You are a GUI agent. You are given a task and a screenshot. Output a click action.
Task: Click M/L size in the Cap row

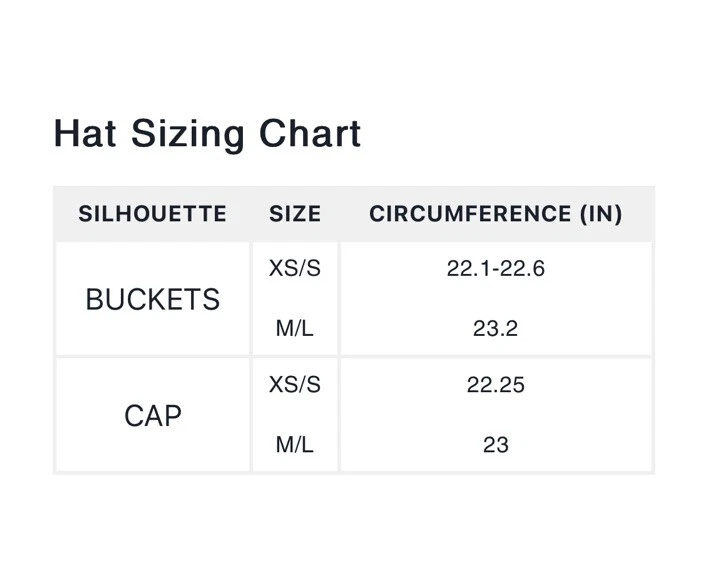click(295, 444)
